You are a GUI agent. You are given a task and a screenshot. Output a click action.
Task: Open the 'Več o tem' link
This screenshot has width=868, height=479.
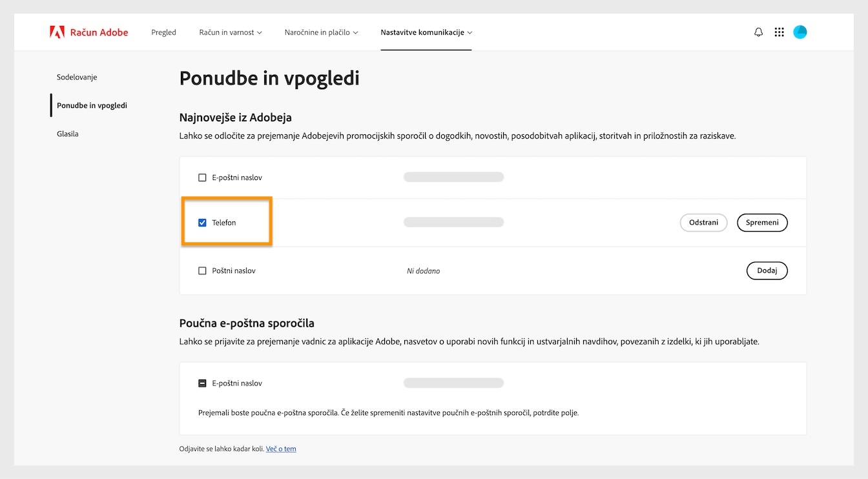(x=281, y=449)
